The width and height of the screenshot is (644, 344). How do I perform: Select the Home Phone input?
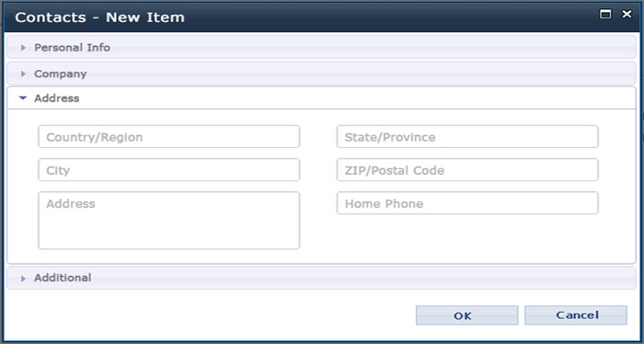pos(467,203)
